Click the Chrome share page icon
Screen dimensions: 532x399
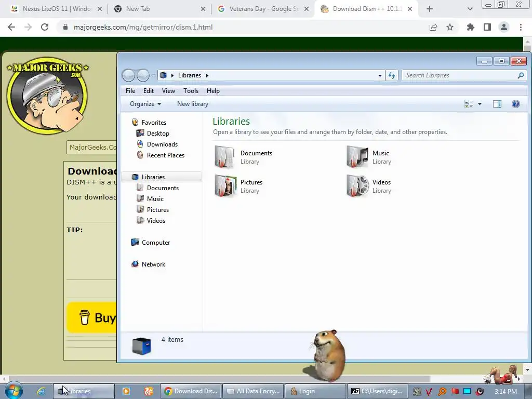coord(433,27)
